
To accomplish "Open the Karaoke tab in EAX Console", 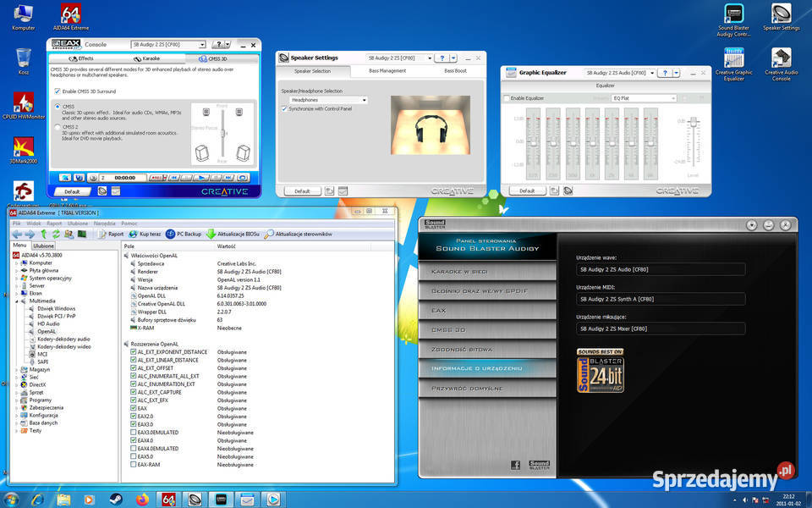I will (x=146, y=58).
